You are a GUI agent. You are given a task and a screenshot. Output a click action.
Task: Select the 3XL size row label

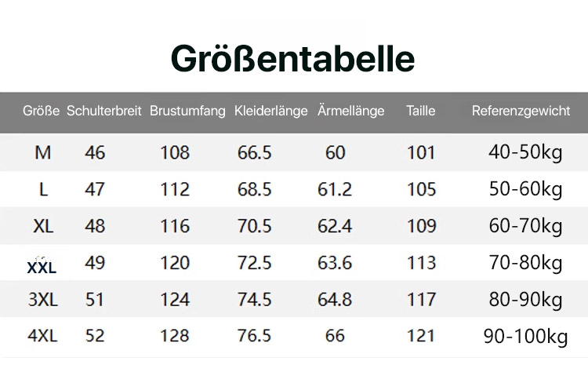(42, 299)
